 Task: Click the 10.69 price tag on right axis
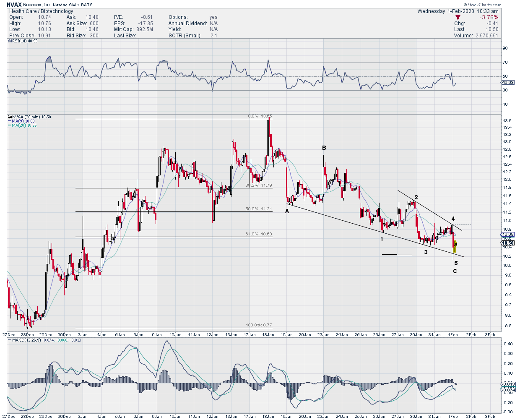508,235
